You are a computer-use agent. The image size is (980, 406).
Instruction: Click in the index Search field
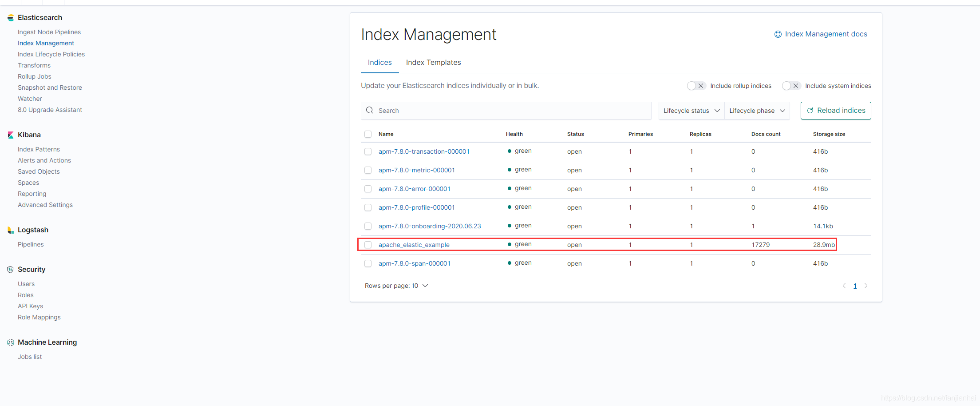(x=506, y=111)
